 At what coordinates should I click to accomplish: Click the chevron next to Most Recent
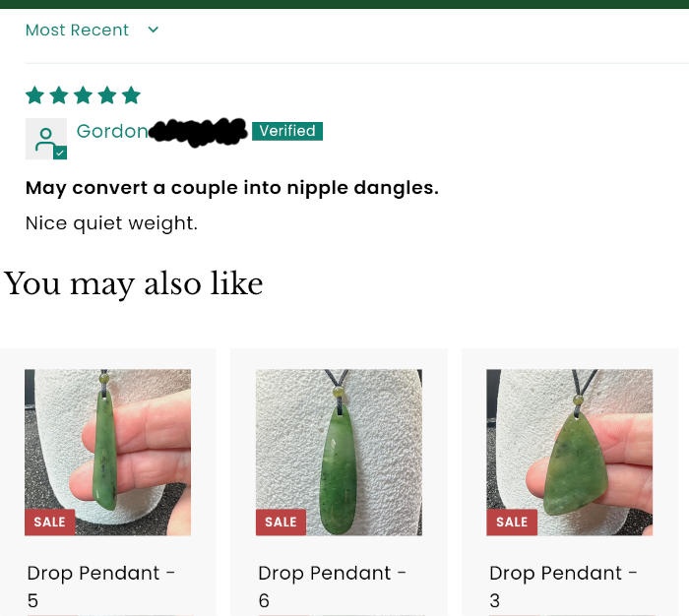153,30
